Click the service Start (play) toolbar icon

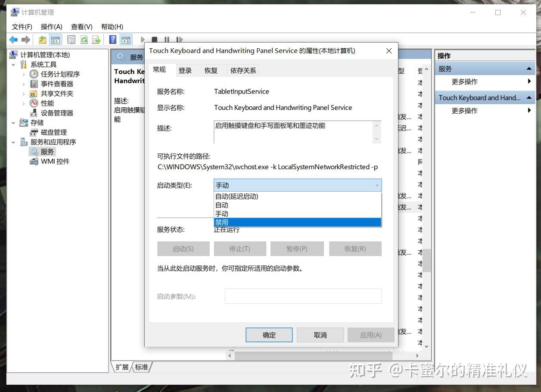click(143, 40)
